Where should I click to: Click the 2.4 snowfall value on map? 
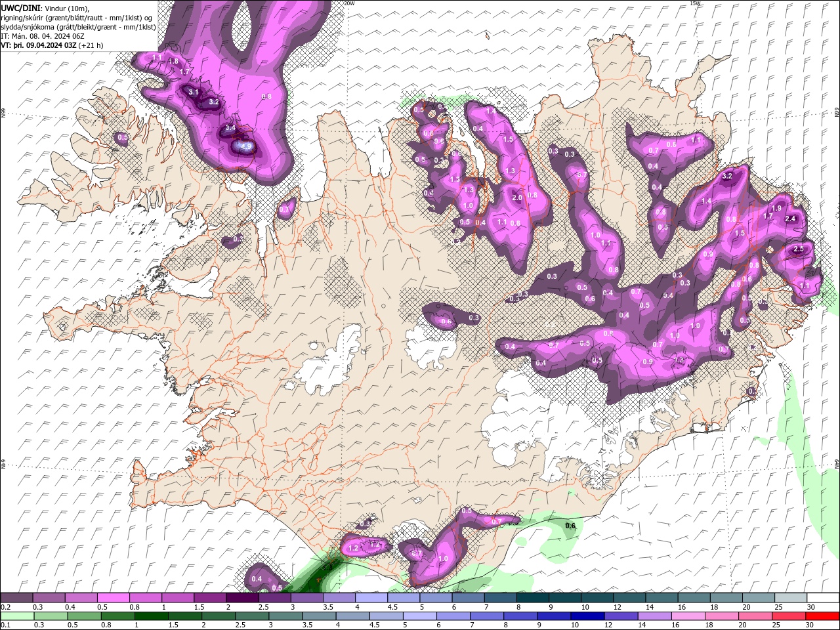pyautogui.click(x=790, y=219)
